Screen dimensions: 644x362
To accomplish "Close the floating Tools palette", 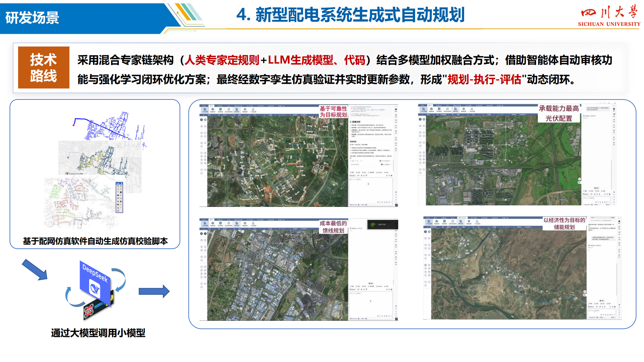I will click(x=122, y=184).
